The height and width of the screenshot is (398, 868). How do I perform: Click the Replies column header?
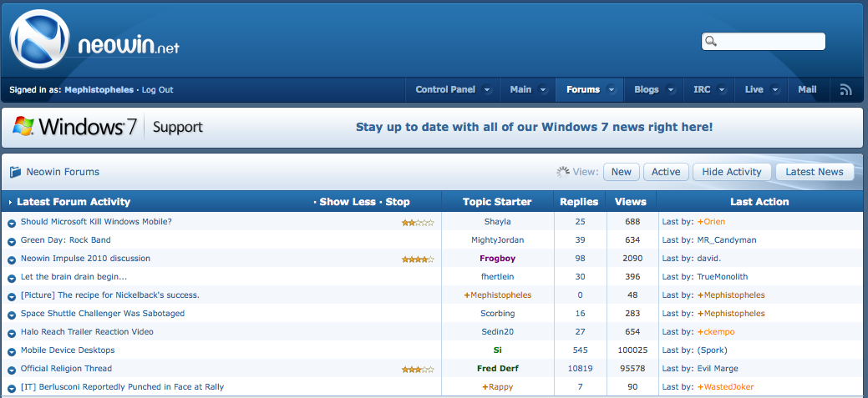579,202
